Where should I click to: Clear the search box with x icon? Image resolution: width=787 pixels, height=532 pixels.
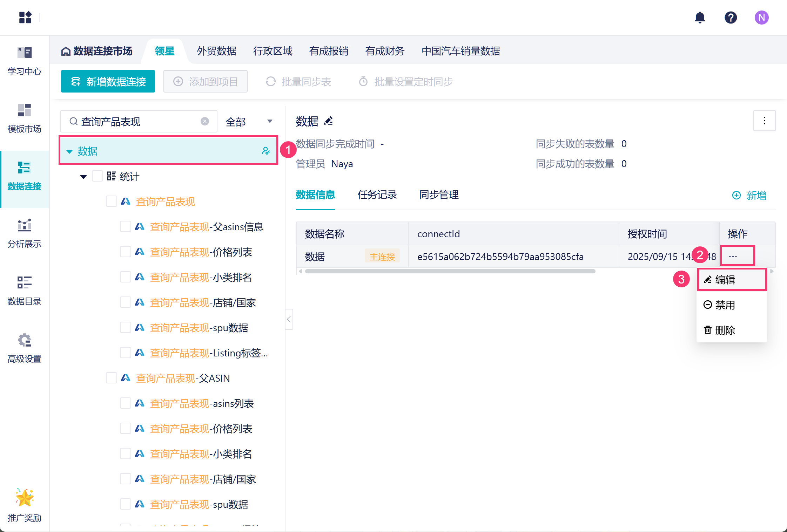[x=205, y=121]
